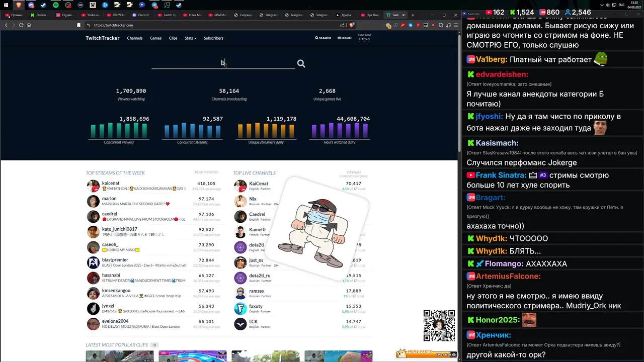Click the arrow beside Latest Most Popular Clips

[x=154, y=345]
